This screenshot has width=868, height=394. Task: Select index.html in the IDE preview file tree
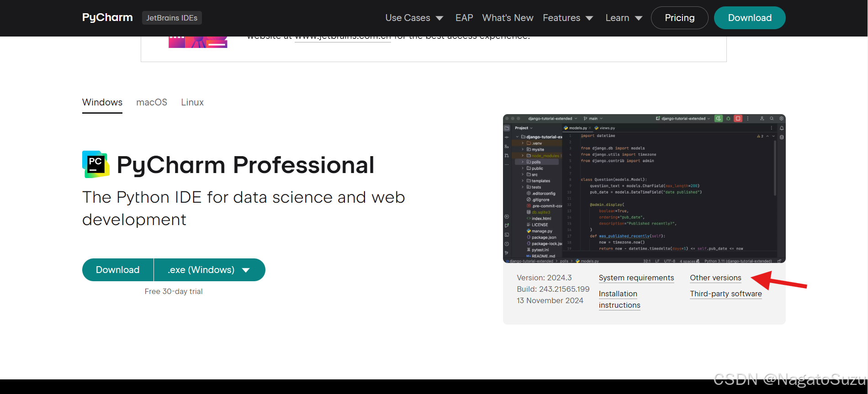pyautogui.click(x=539, y=219)
